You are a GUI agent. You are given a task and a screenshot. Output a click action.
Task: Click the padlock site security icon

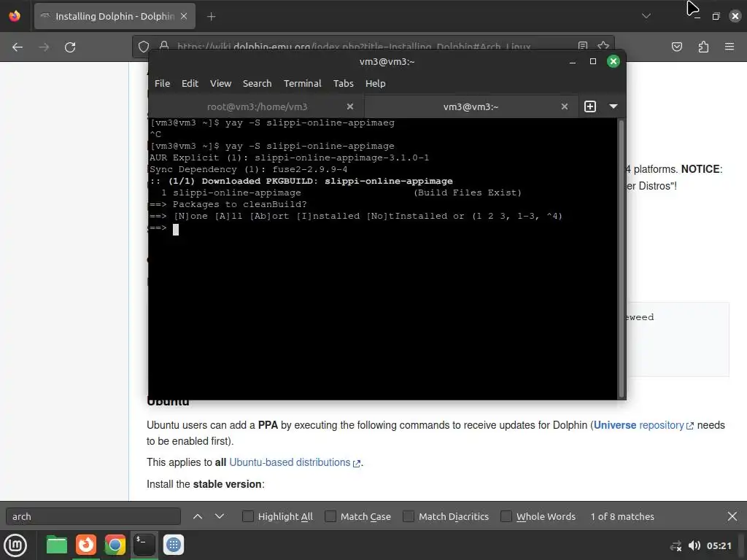(164, 46)
